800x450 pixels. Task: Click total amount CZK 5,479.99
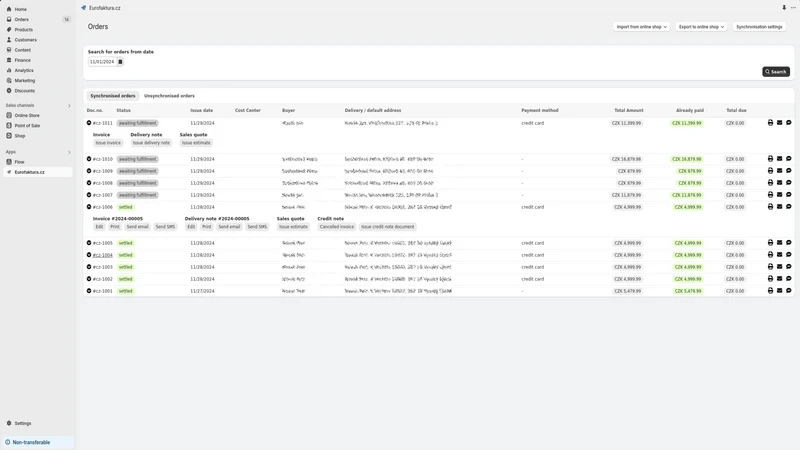628,291
